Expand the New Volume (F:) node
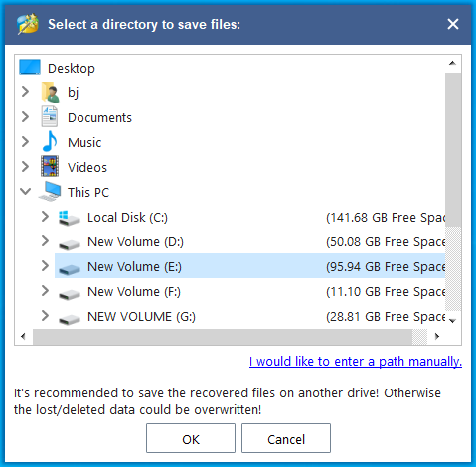Image resolution: width=476 pixels, height=467 pixels. [45, 291]
